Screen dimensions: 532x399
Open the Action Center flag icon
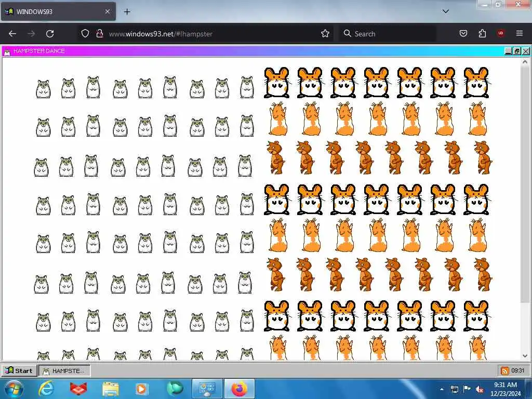(x=467, y=389)
